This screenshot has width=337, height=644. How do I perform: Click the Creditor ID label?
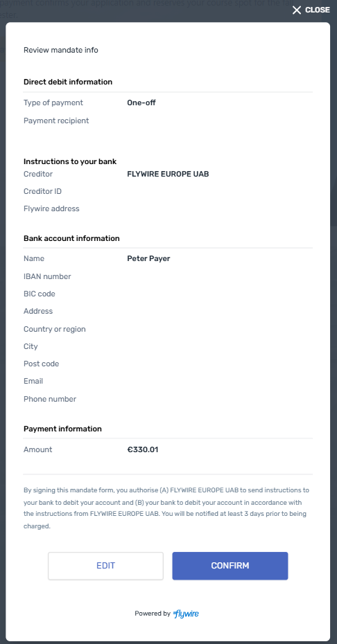43,191
